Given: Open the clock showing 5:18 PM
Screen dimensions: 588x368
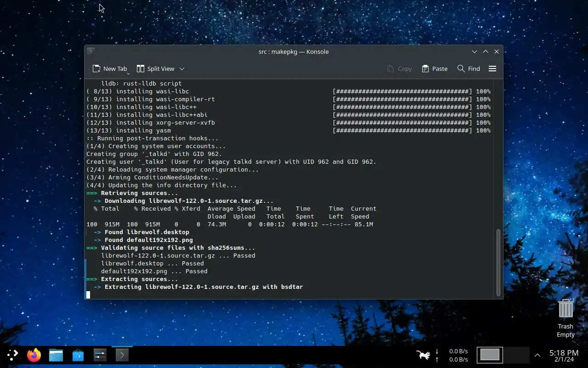Looking at the screenshot, I should [x=564, y=355].
